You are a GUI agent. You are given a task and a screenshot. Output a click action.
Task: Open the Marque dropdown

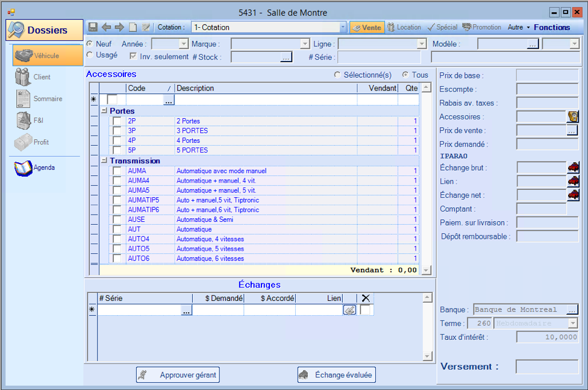[304, 44]
